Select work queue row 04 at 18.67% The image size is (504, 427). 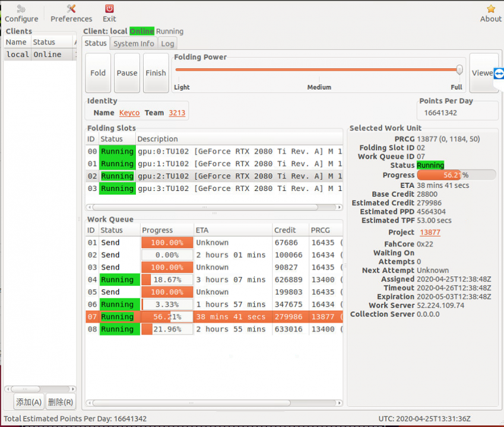click(x=214, y=280)
